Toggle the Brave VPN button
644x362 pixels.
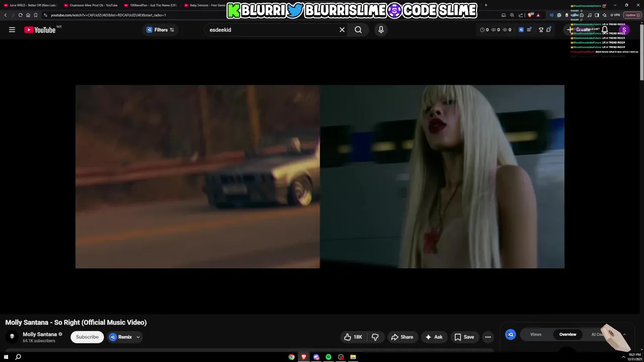pyautogui.click(x=615, y=15)
